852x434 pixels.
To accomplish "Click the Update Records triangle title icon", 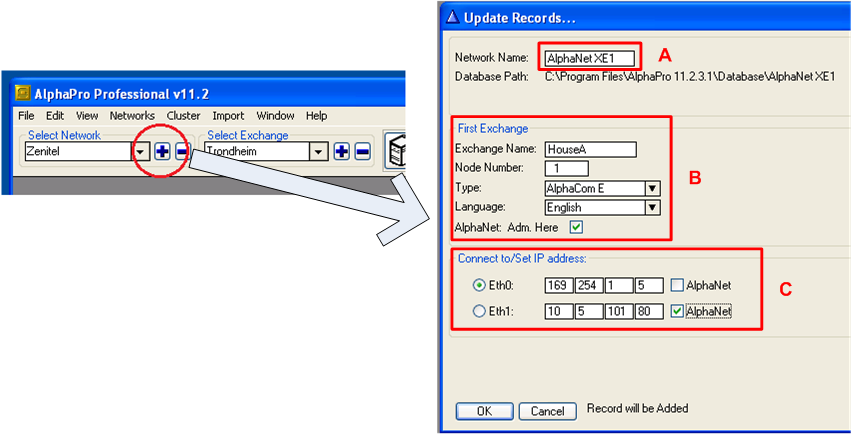I will coord(453,17).
